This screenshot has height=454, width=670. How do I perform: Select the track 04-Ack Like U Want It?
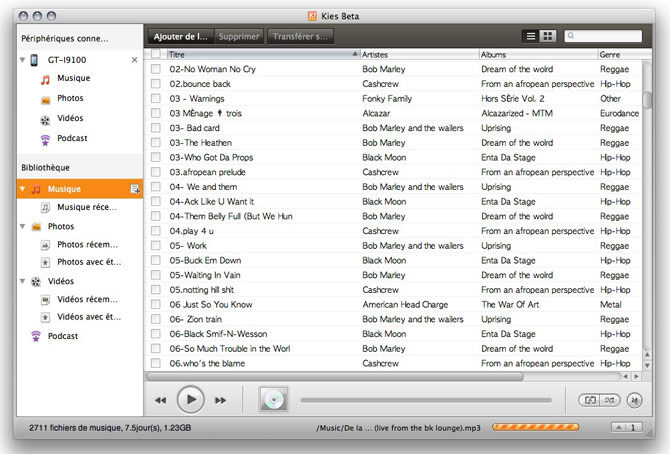[212, 201]
